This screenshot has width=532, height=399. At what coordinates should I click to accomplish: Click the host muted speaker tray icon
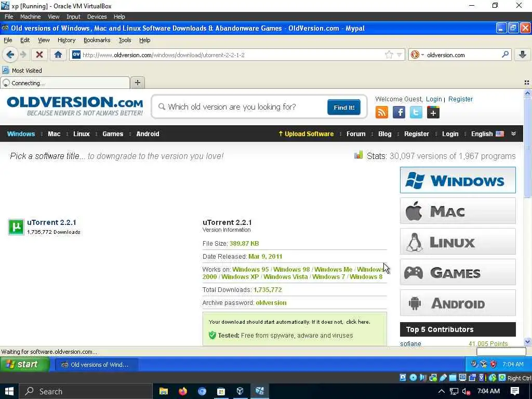pyautogui.click(x=466, y=391)
